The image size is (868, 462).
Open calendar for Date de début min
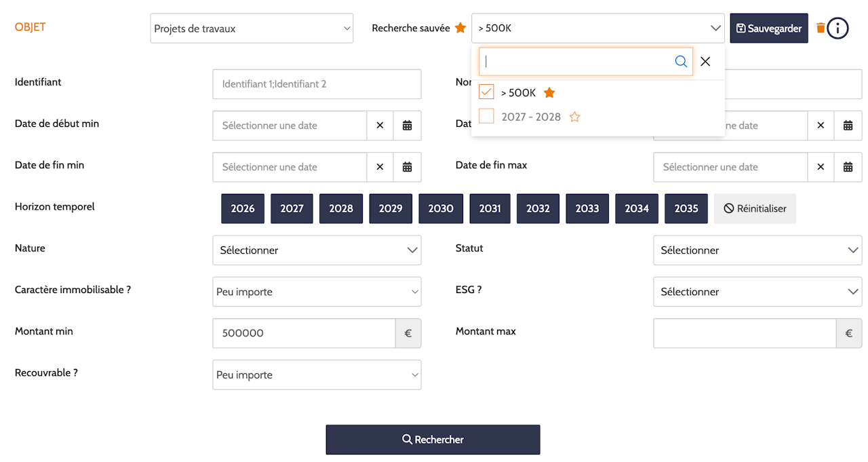pos(407,126)
